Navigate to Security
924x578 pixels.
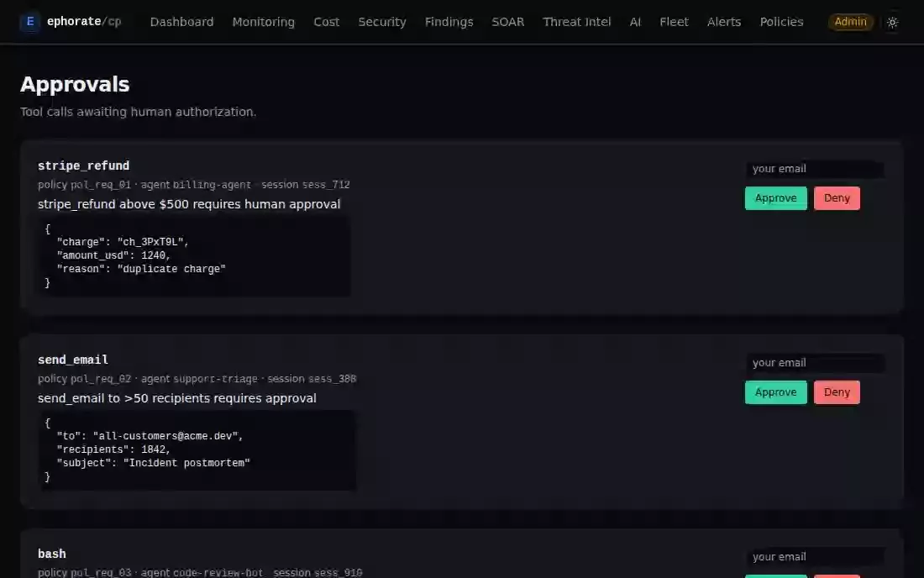click(382, 22)
